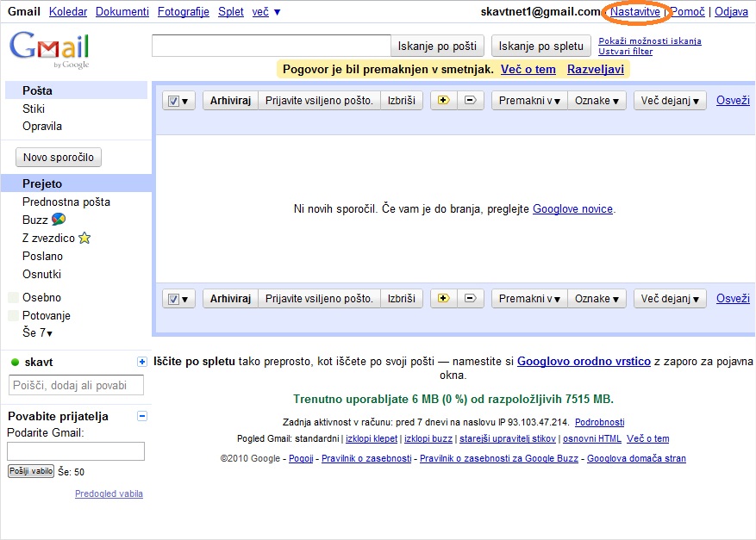Click bottom Izbriši button

(x=401, y=298)
